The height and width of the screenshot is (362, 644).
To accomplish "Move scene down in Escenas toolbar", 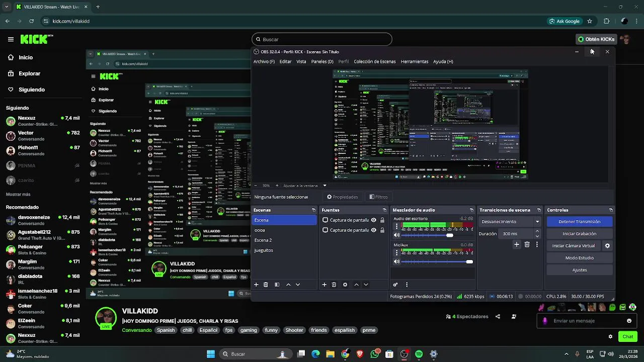I will point(298,285).
